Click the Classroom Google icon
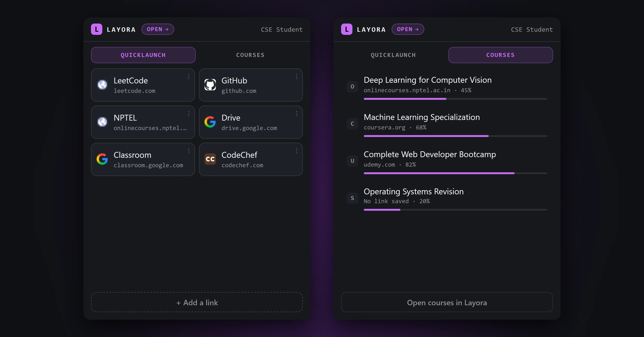The image size is (644, 337). [102, 159]
